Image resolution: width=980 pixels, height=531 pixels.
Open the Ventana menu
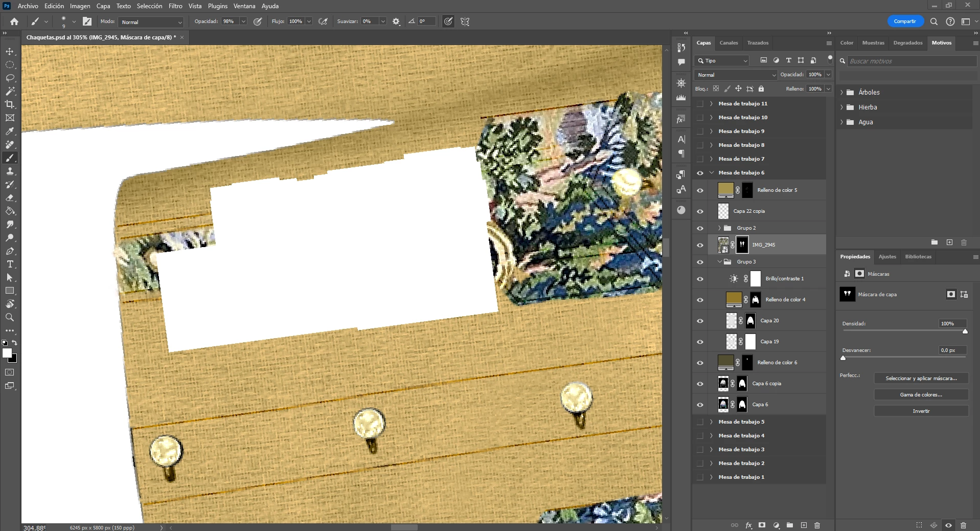[x=244, y=6]
